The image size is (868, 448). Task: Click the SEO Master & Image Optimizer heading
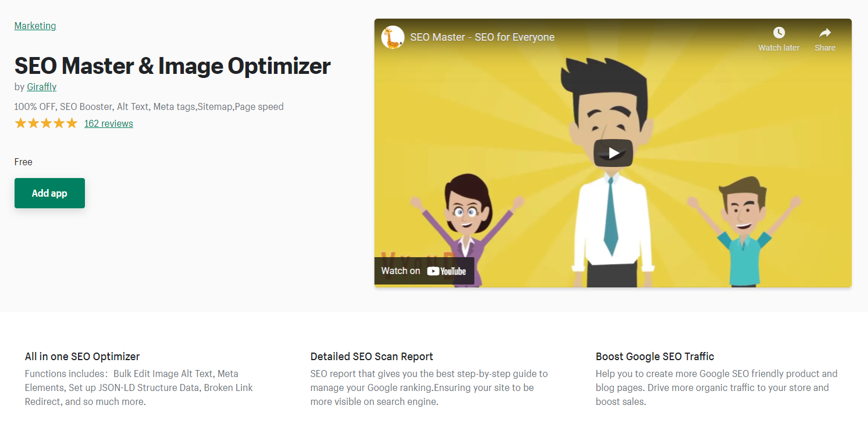point(172,66)
